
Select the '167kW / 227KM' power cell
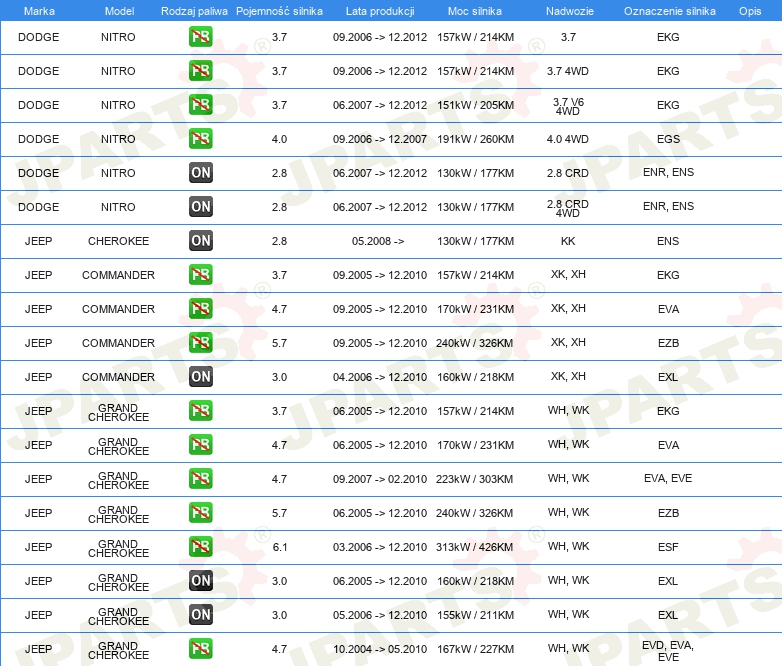pyautogui.click(x=475, y=649)
